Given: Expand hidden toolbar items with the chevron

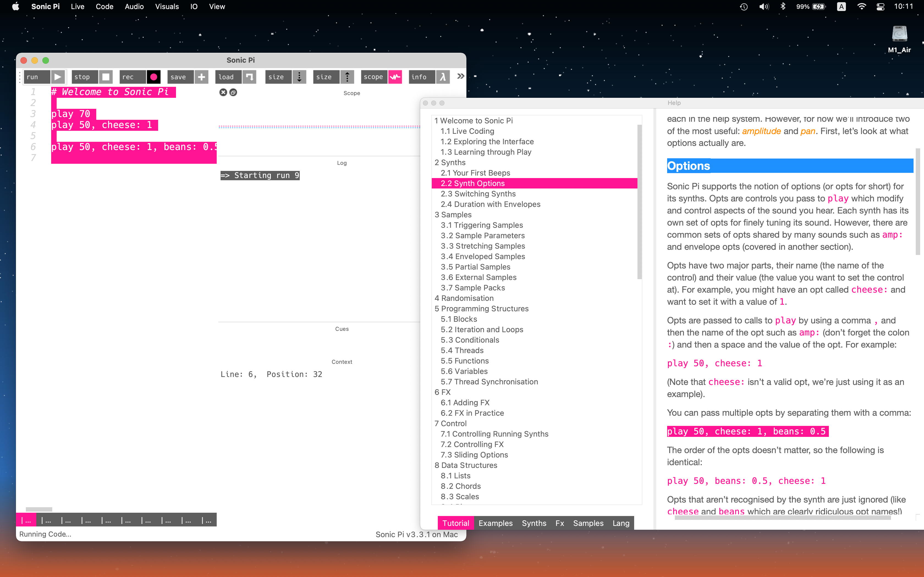Looking at the screenshot, I should tap(460, 76).
